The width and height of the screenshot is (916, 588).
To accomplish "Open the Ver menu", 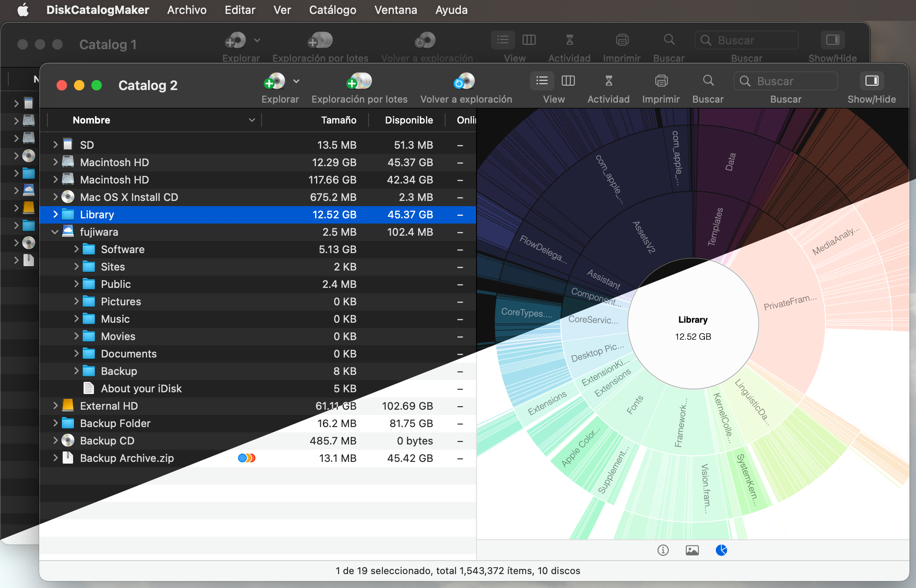I will tap(282, 10).
